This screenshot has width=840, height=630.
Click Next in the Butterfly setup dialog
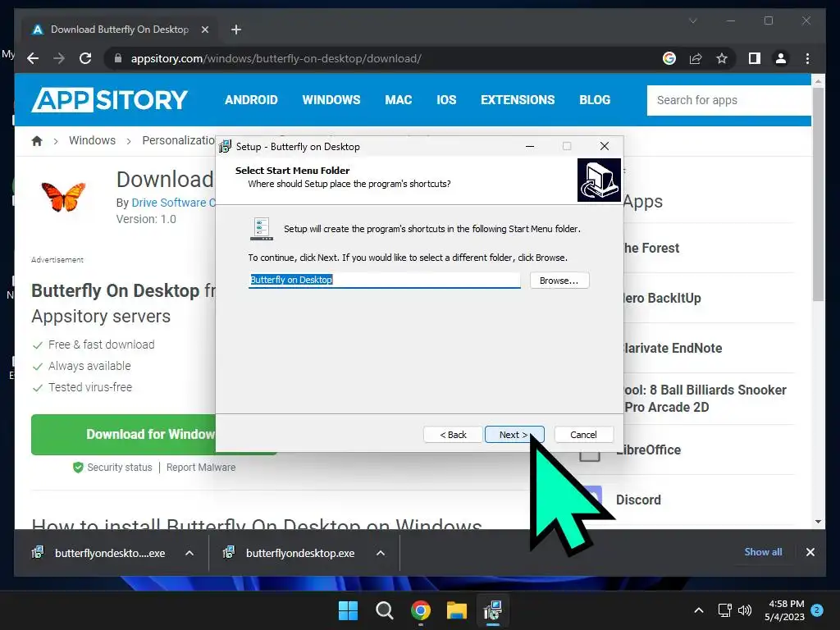[x=514, y=435]
